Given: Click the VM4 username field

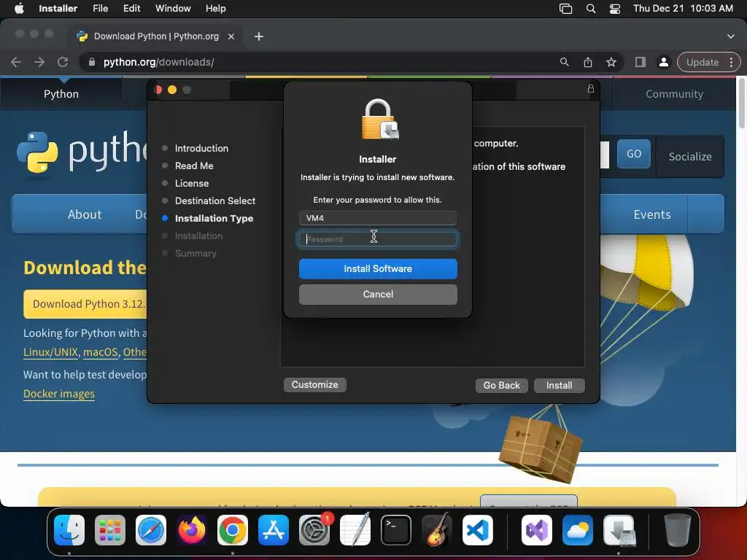Looking at the screenshot, I should [x=378, y=218].
